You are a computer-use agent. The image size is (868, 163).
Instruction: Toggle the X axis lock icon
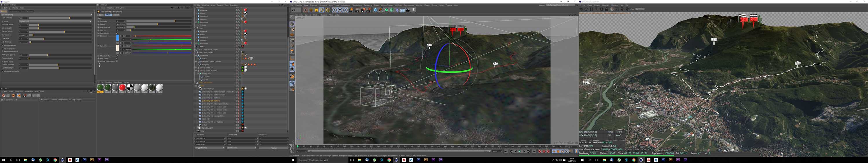(x=334, y=10)
